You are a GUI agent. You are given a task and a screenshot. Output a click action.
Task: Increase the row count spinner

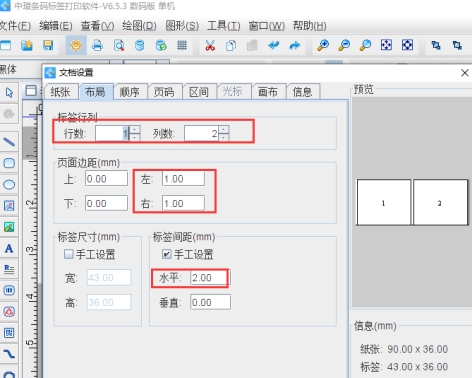(x=135, y=130)
